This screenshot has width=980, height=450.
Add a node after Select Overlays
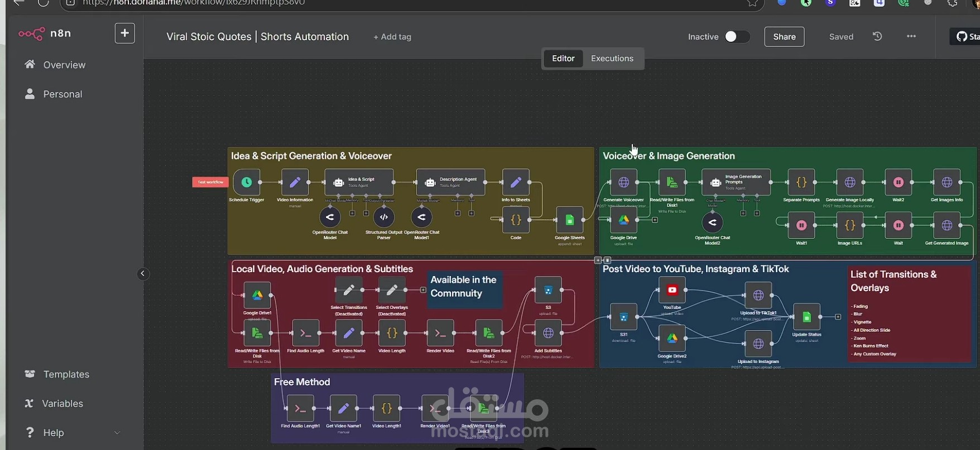pyautogui.click(x=424, y=290)
